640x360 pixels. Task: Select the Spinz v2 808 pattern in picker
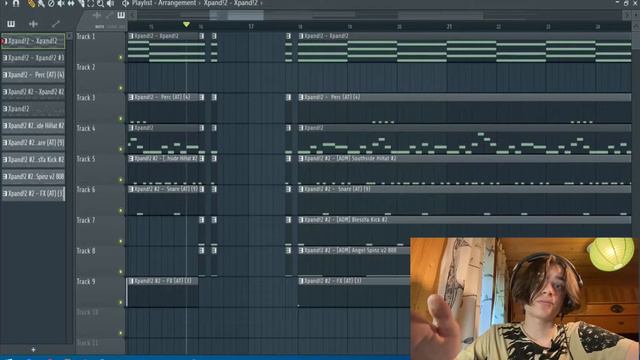pos(33,177)
